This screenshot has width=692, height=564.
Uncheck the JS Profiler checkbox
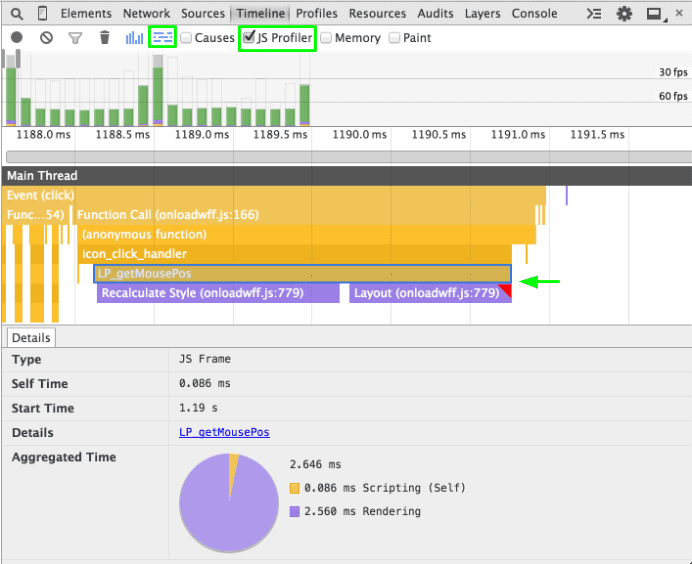pyautogui.click(x=248, y=38)
